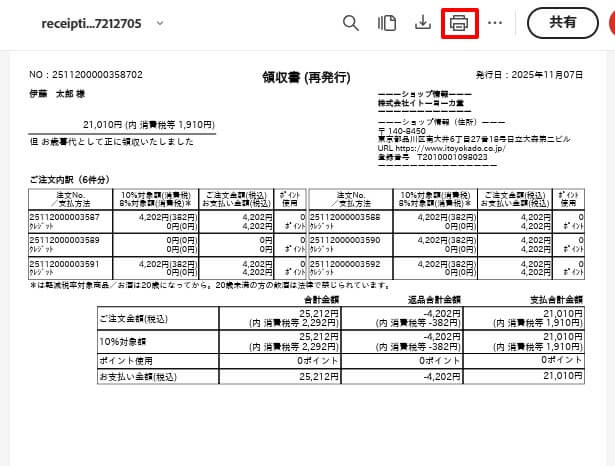Click the receipt number 2511200000358702
The width and height of the screenshot is (615, 466).
pos(86,74)
